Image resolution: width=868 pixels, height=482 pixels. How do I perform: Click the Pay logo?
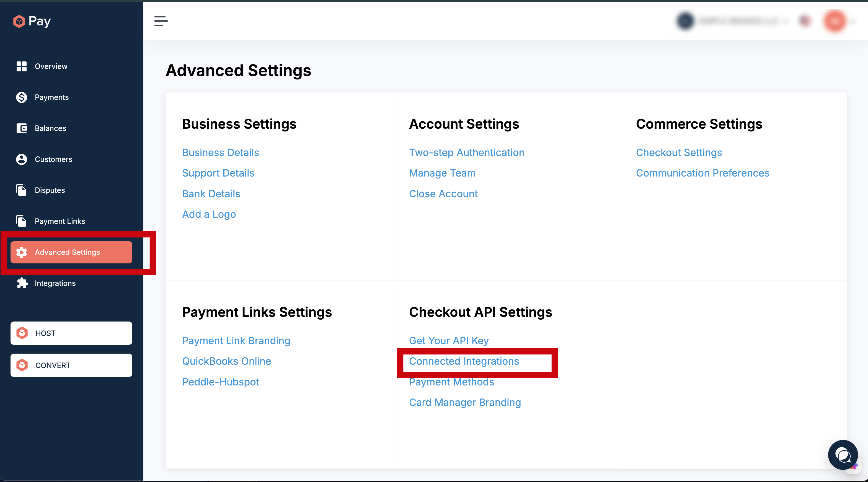[32, 21]
